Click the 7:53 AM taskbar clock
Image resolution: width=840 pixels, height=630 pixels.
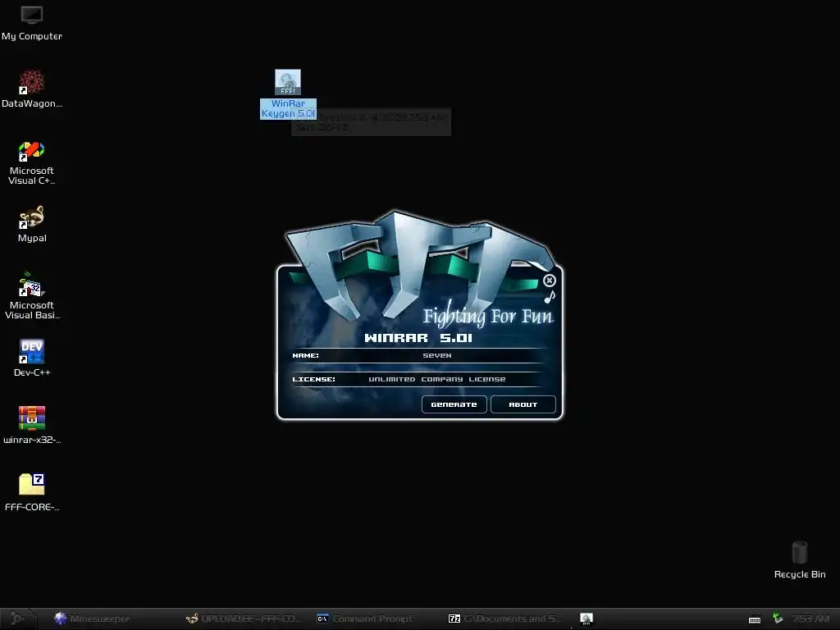click(x=810, y=619)
